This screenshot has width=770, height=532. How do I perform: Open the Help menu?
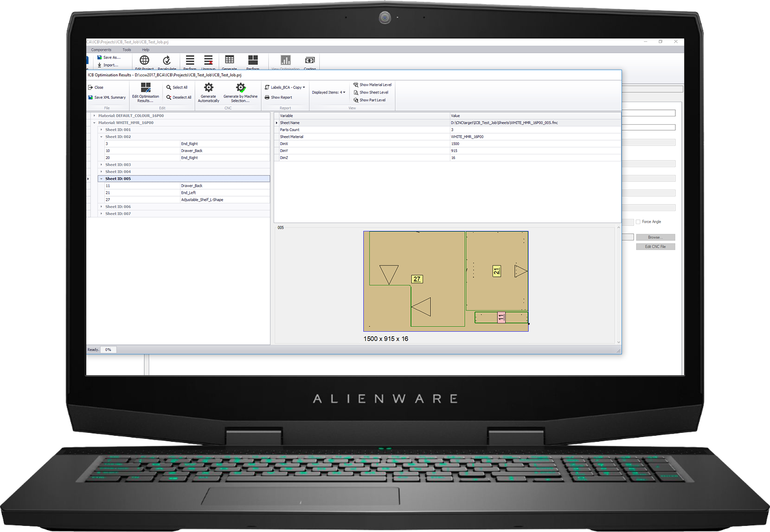(x=146, y=50)
